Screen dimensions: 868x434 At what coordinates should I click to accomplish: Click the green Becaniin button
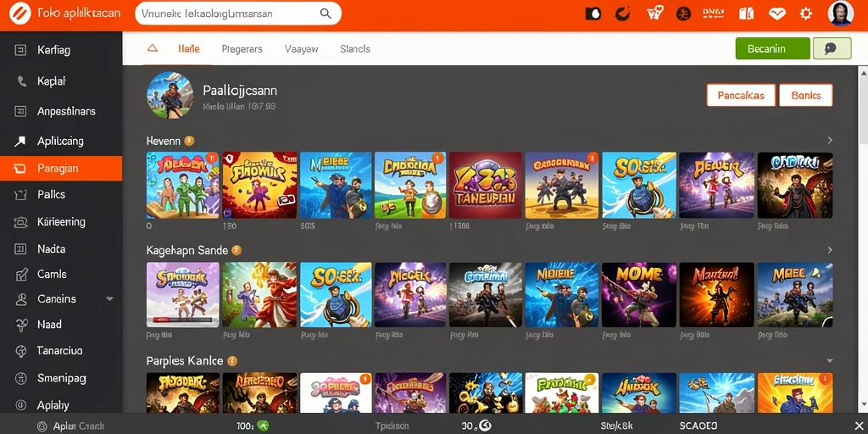tap(773, 48)
